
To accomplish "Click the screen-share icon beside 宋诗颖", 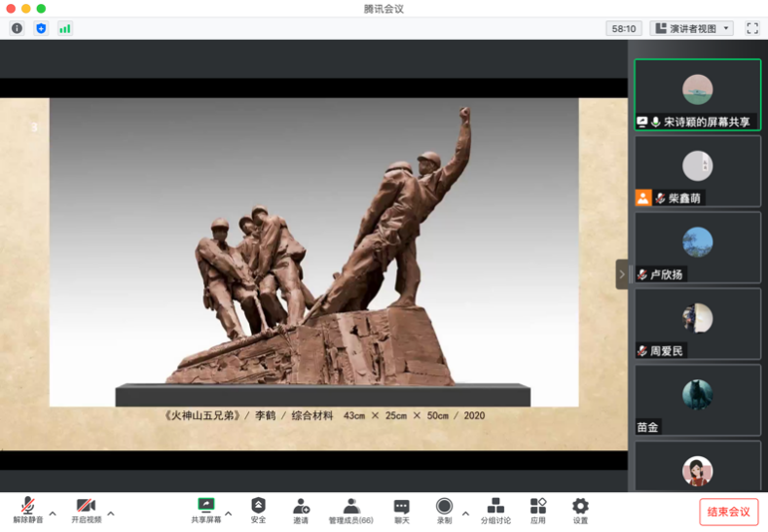I will point(642,122).
